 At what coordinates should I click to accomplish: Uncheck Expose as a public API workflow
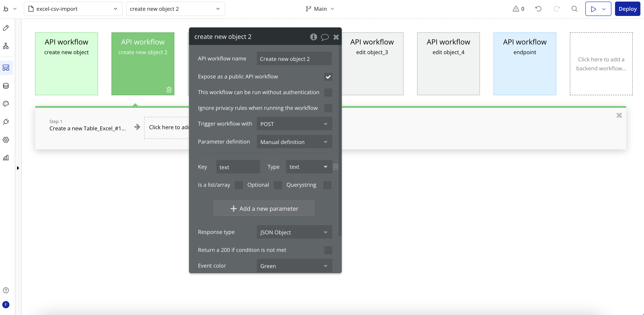tap(328, 77)
